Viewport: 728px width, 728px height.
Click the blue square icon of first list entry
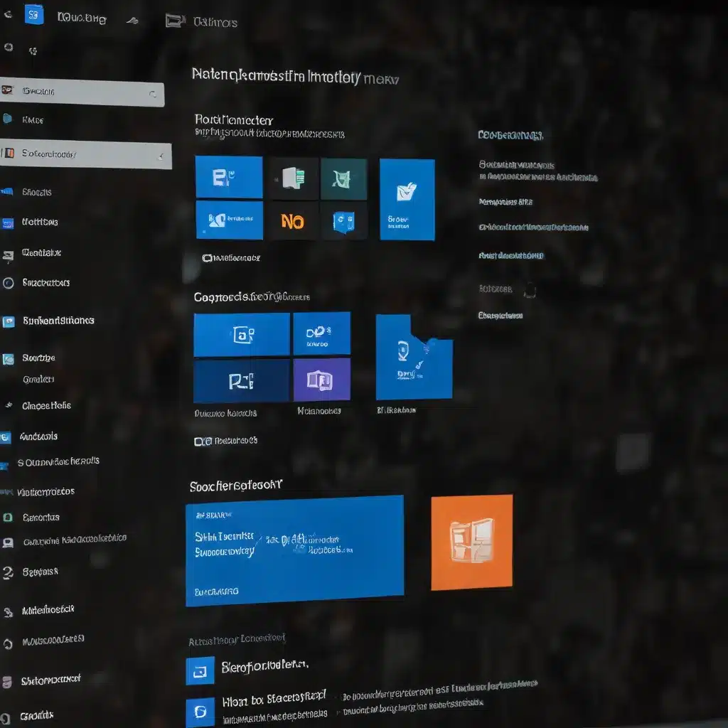coord(200,670)
